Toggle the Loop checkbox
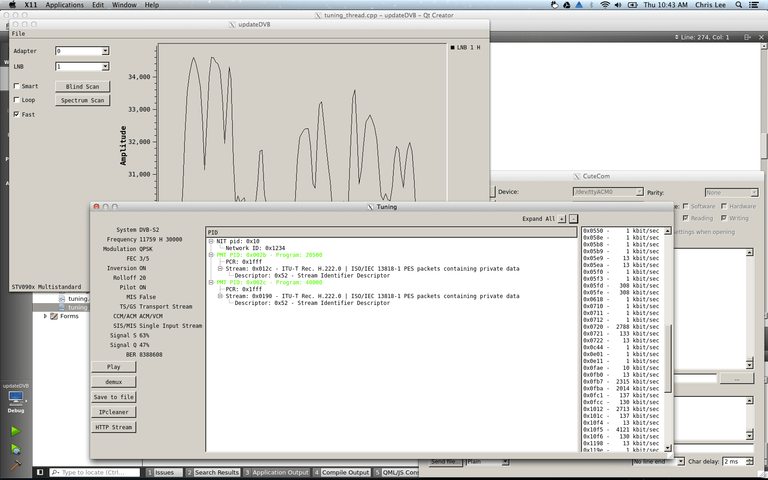 click(17, 99)
